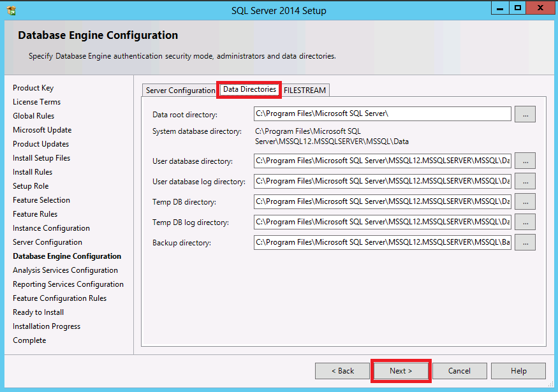The width and height of the screenshot is (558, 392).
Task: Browse for the Temp DB log directory
Action: point(525,222)
